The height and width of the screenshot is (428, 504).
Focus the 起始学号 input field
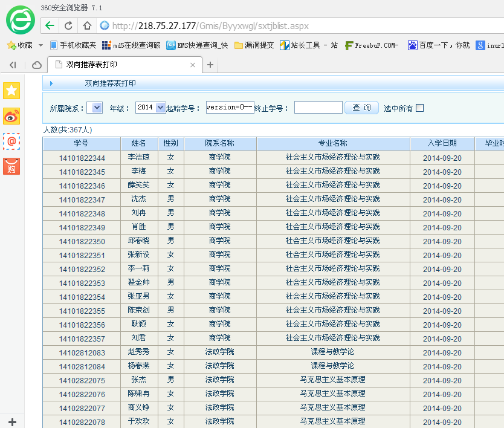pos(230,108)
